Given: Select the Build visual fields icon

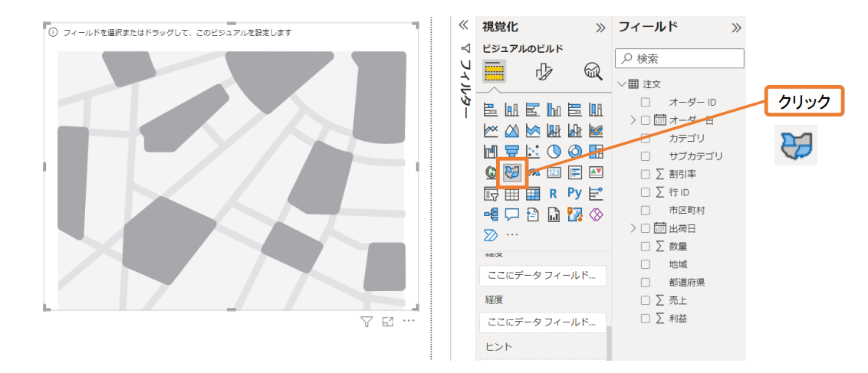Looking at the screenshot, I should tap(494, 72).
